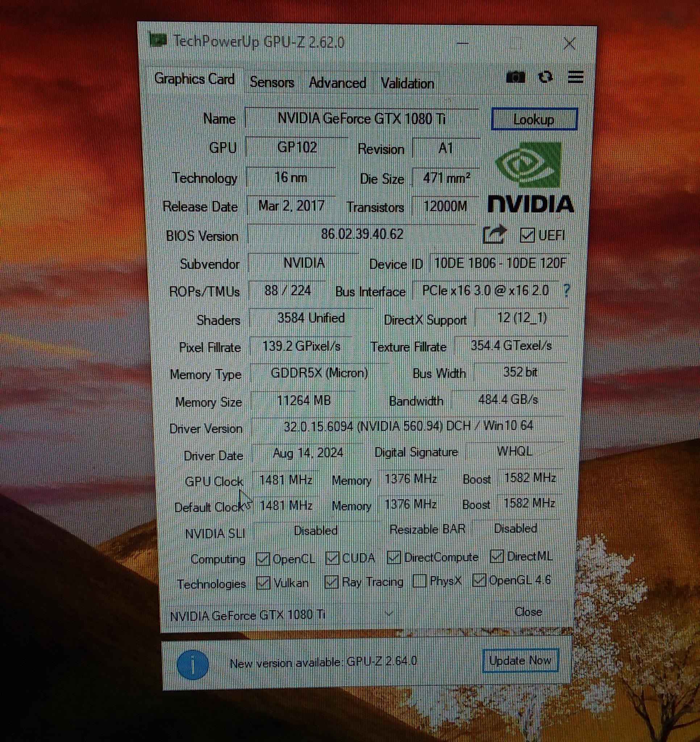The width and height of the screenshot is (700, 742).
Task: Click the BIOS Version field 86.02.39.40.62
Action: pos(361,234)
